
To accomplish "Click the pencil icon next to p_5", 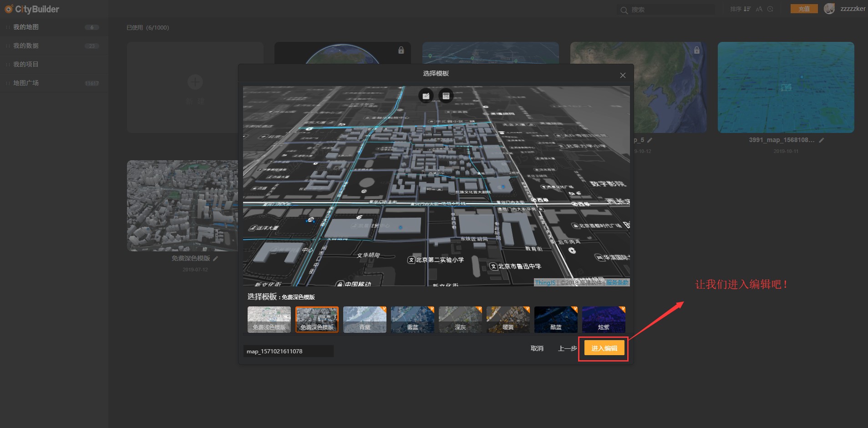I will click(650, 140).
